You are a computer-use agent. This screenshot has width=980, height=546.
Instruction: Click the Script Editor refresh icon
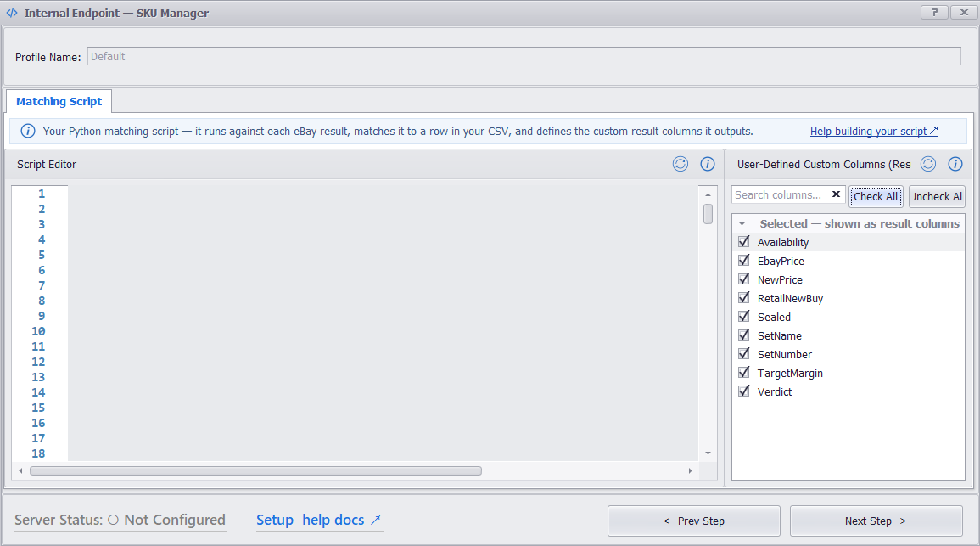680,164
